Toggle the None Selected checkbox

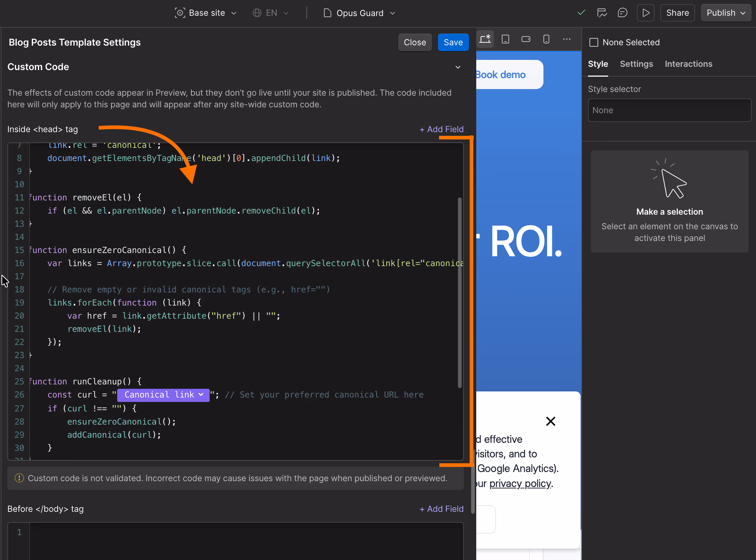[594, 42]
